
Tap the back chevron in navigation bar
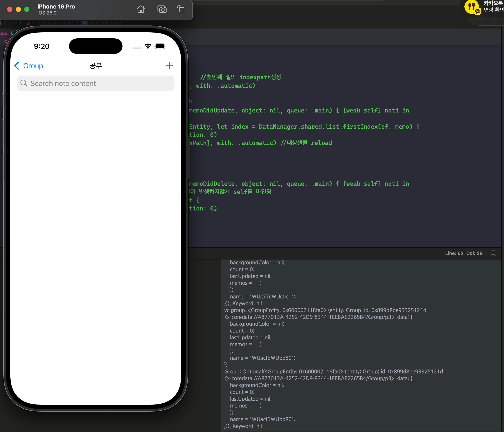point(17,66)
